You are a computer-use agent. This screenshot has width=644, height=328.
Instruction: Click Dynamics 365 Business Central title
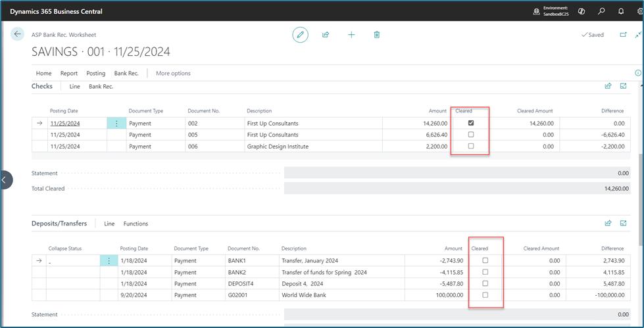tap(57, 11)
